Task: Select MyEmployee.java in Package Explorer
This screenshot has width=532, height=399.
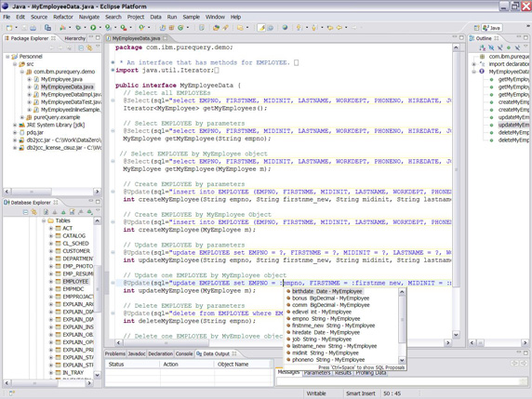Action: point(61,79)
